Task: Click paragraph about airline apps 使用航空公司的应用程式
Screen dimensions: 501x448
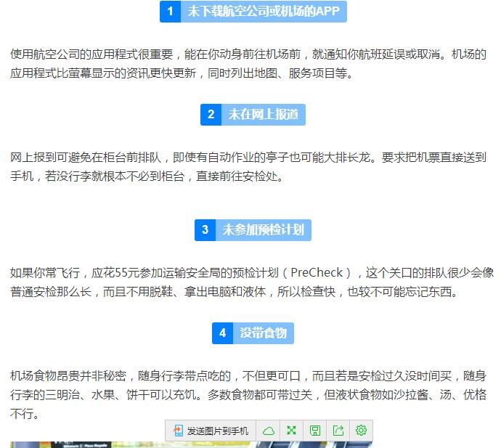Action: tap(248, 64)
